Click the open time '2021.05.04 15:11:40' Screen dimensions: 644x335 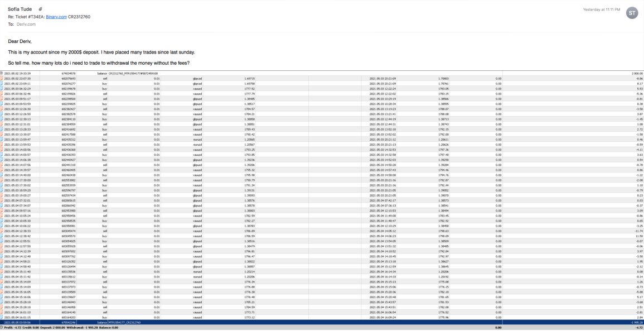[17, 272]
